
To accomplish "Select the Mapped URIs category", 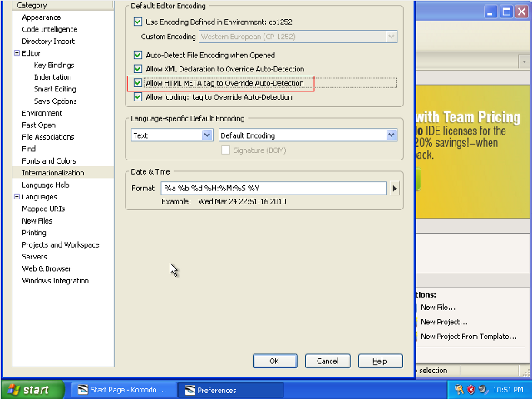I will (43, 209).
